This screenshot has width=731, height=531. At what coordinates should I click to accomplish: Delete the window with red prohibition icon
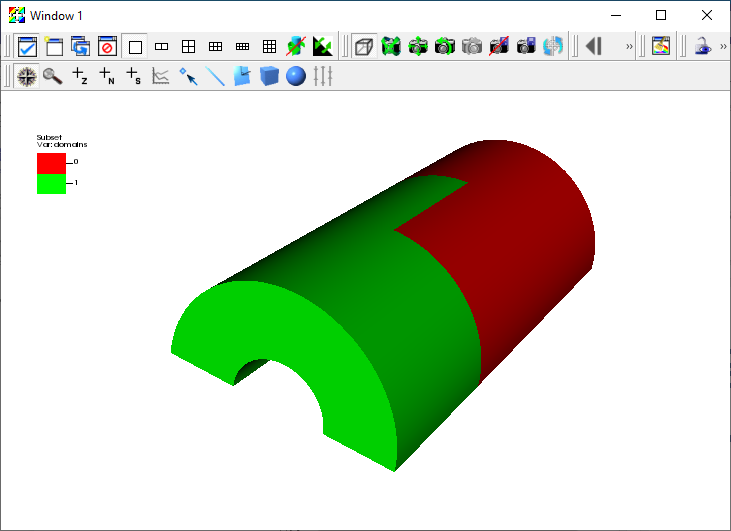pos(107,46)
